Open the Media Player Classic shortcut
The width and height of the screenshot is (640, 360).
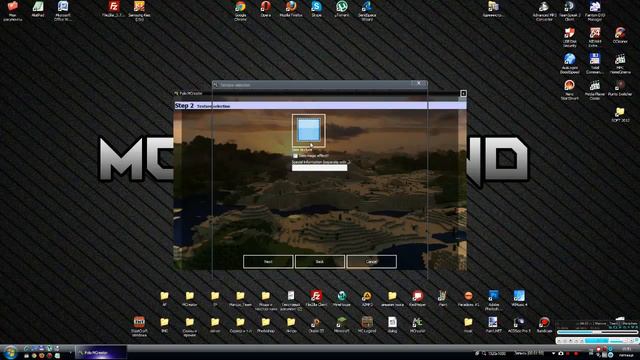[x=595, y=89]
